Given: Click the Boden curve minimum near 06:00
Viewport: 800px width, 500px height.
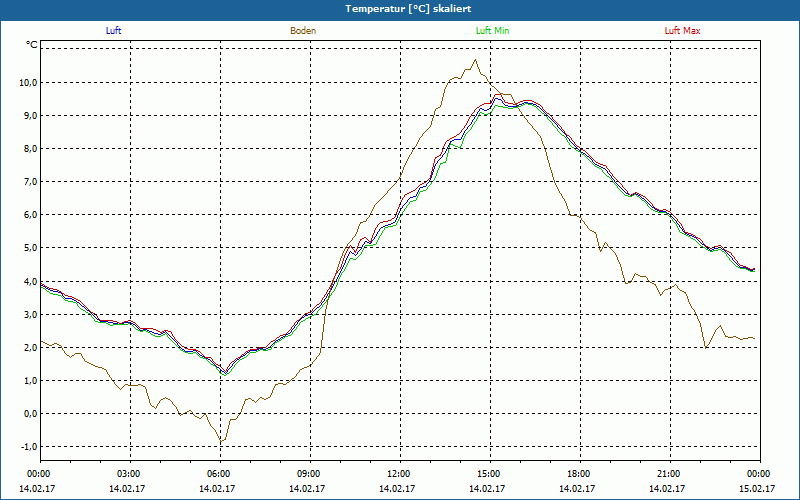Looking at the screenshot, I should 221,441.
